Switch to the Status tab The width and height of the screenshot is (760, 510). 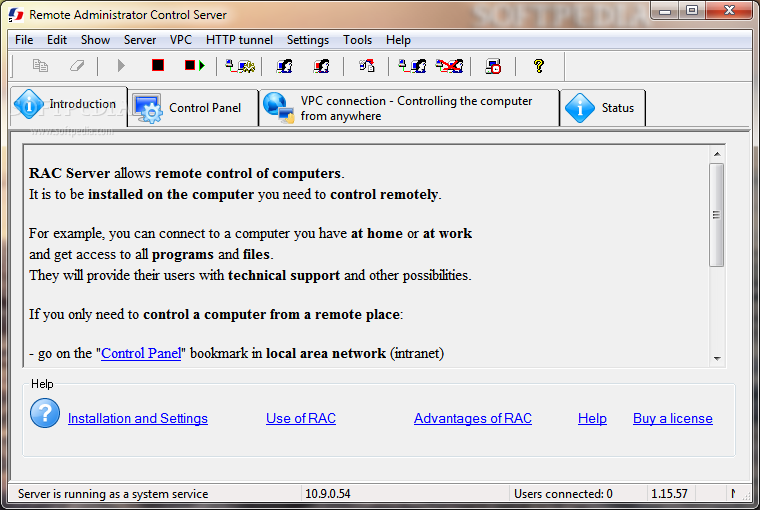603,108
